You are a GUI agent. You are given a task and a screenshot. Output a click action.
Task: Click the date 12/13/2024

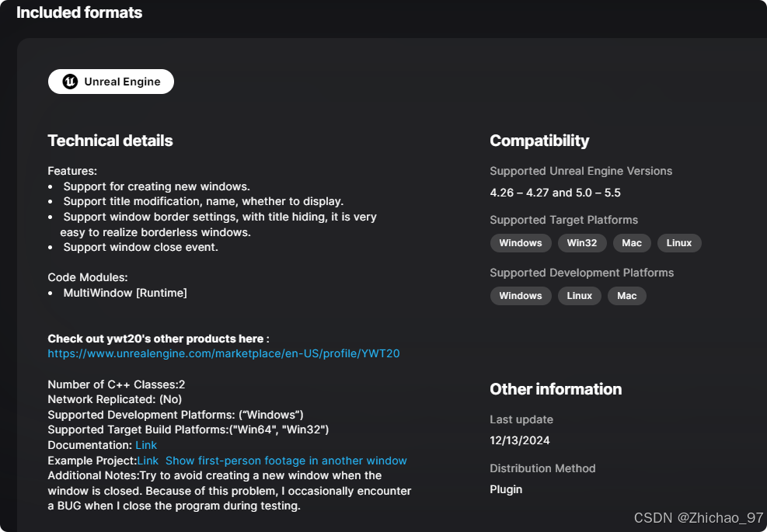pos(519,440)
